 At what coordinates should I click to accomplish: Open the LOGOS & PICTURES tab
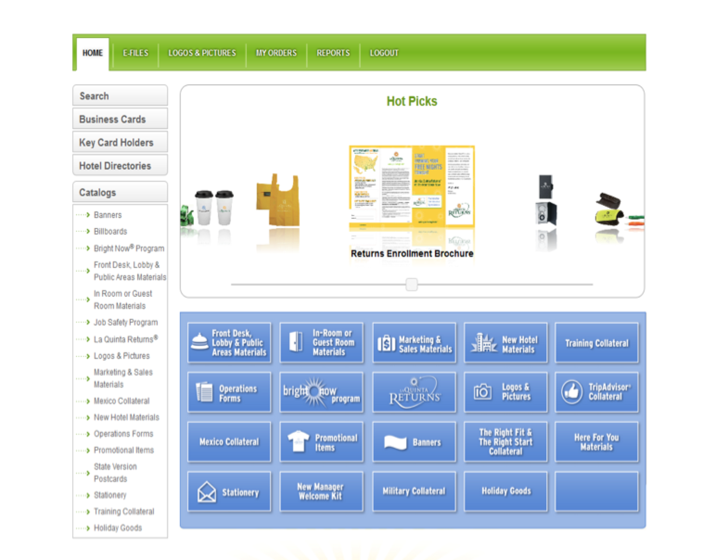pos(202,53)
